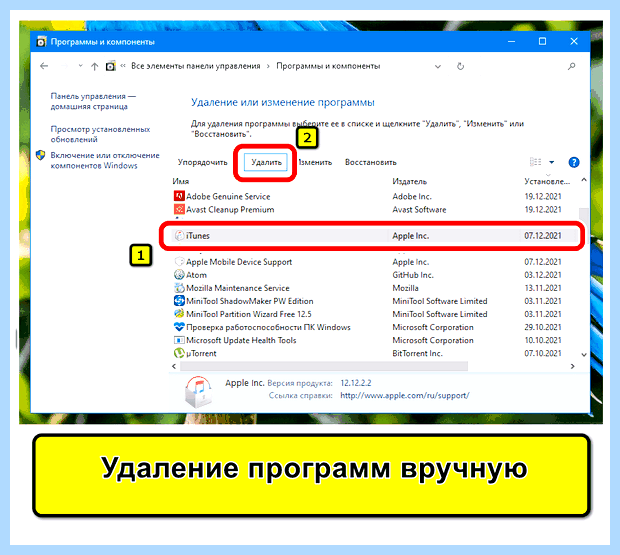This screenshot has width=620, height=555.
Task: Sort by the Установлено date column
Action: pos(547,181)
